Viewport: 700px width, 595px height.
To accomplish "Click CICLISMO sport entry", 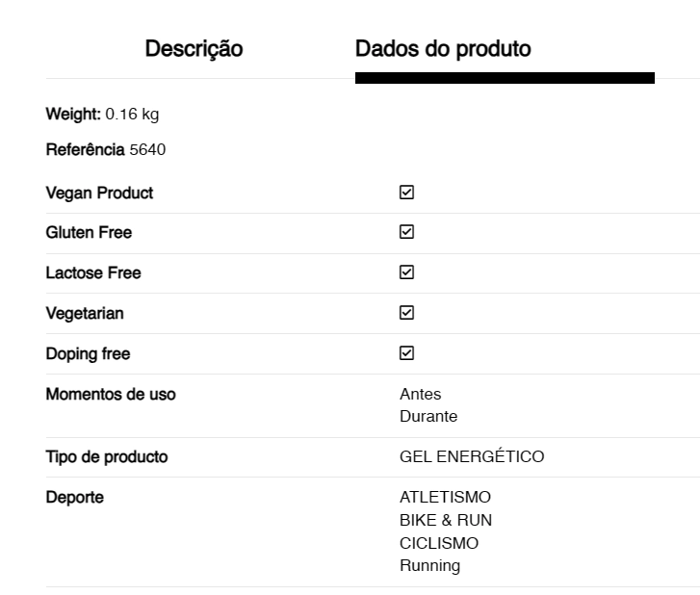I will pos(439,543).
